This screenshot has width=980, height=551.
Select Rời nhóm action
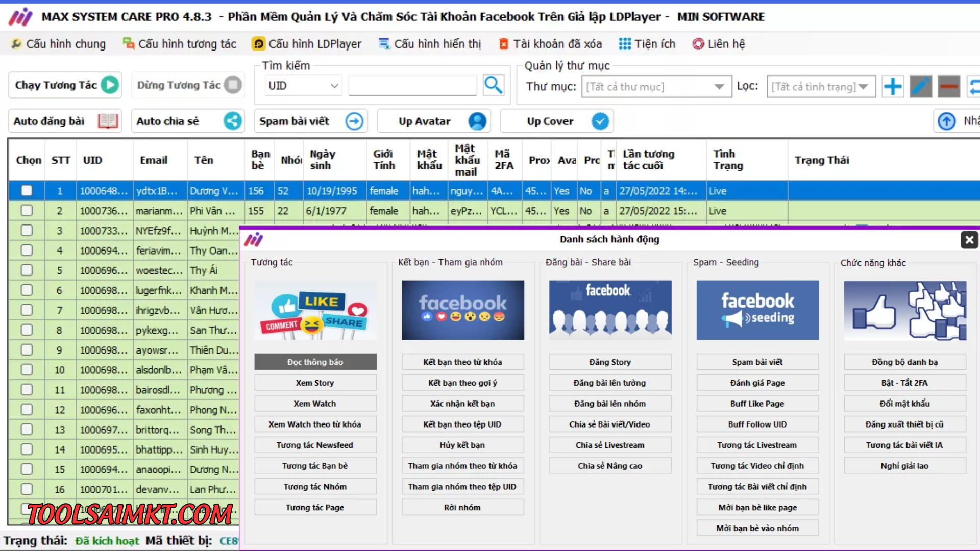[x=463, y=507]
